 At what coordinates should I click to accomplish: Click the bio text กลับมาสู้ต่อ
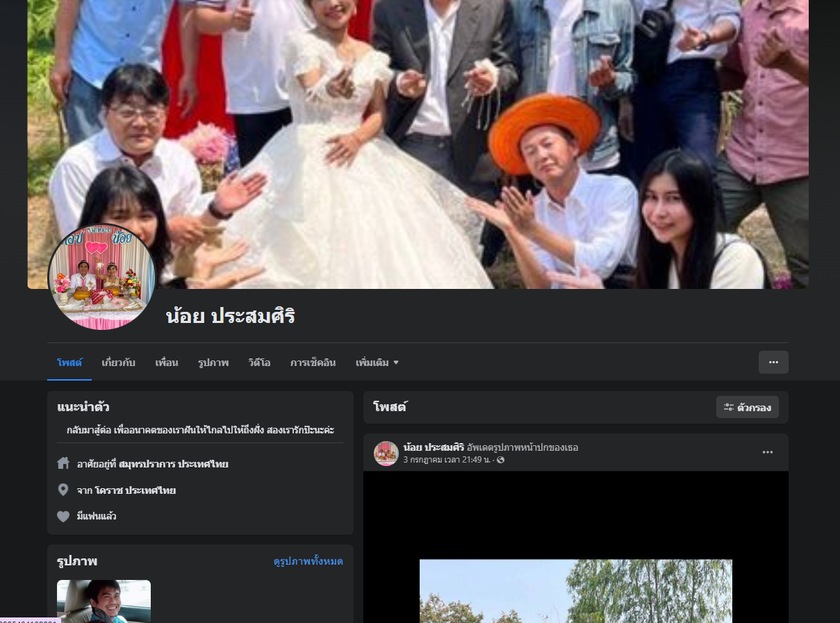pyautogui.click(x=200, y=430)
